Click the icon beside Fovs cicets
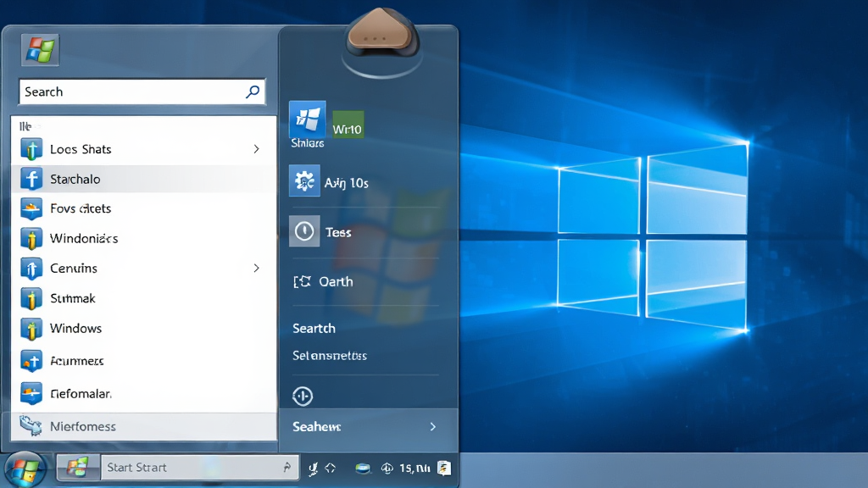This screenshot has width=868, height=488. coord(31,208)
